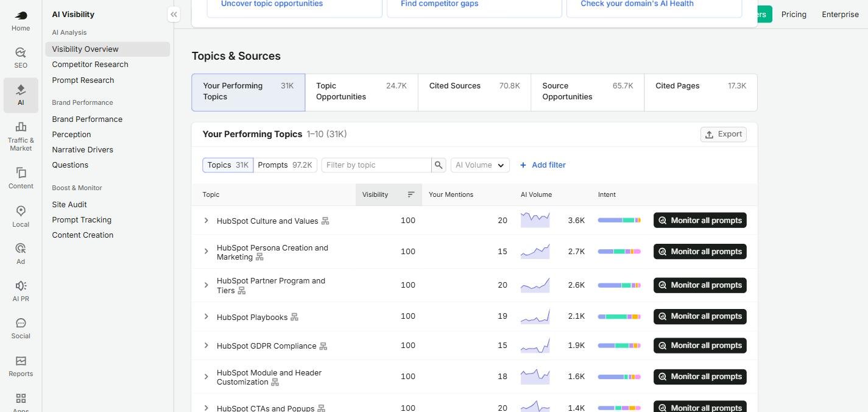The image size is (868, 412).
Task: Open Site Audit in sidebar
Action: pos(69,205)
